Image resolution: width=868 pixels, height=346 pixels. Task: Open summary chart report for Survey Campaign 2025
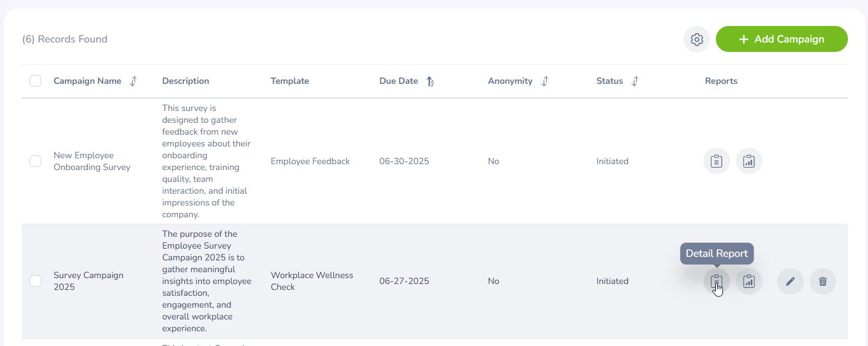749,281
